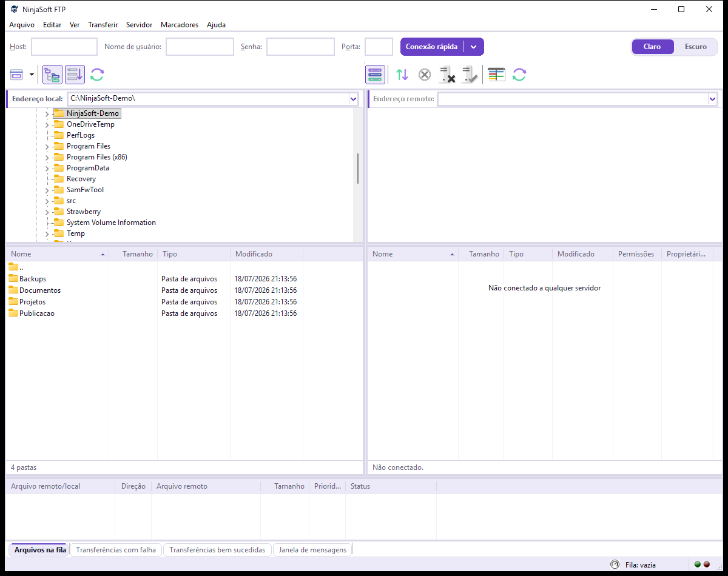Expand the OneDriveTemp tree node

47,125
